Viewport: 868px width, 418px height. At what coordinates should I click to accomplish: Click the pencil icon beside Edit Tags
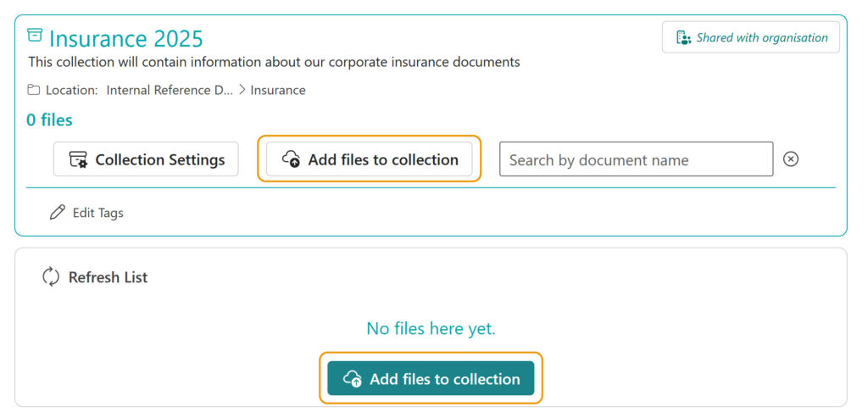click(57, 213)
